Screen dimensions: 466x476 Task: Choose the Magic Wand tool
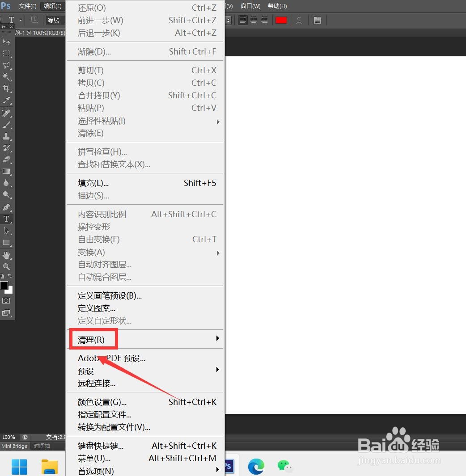(6, 77)
